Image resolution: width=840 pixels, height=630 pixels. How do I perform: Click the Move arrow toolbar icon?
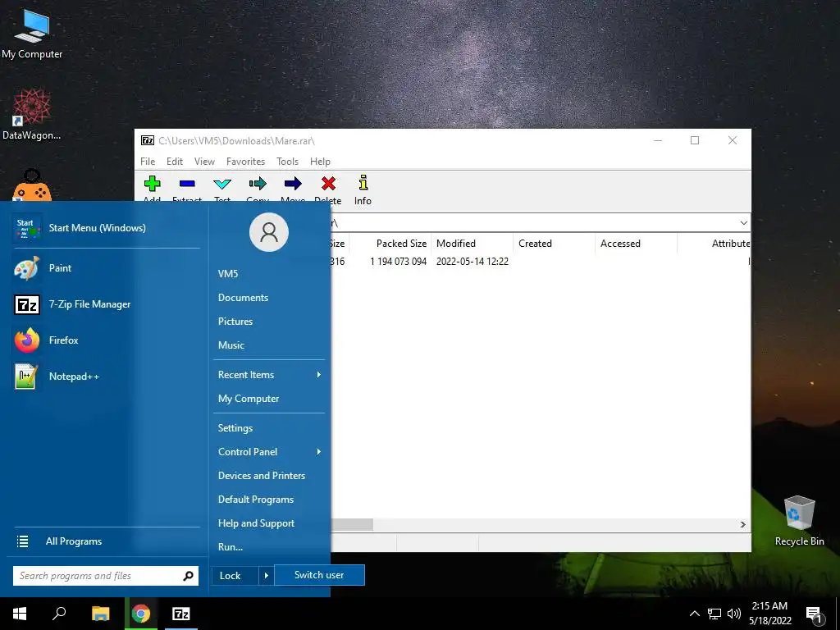(x=293, y=184)
